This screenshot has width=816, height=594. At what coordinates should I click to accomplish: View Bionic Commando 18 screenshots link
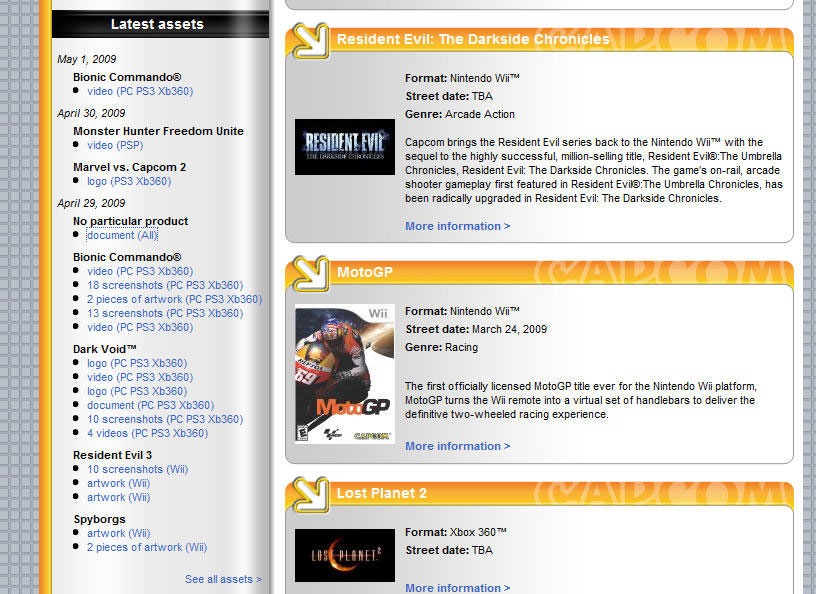164,285
